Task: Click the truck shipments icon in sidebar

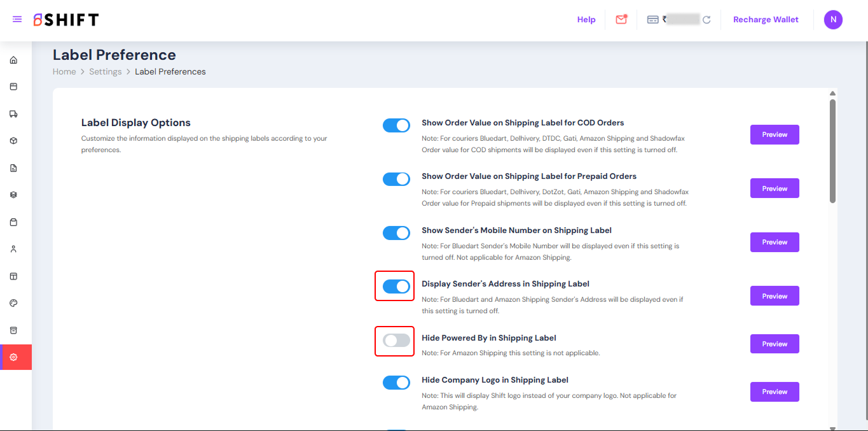Action: point(13,114)
